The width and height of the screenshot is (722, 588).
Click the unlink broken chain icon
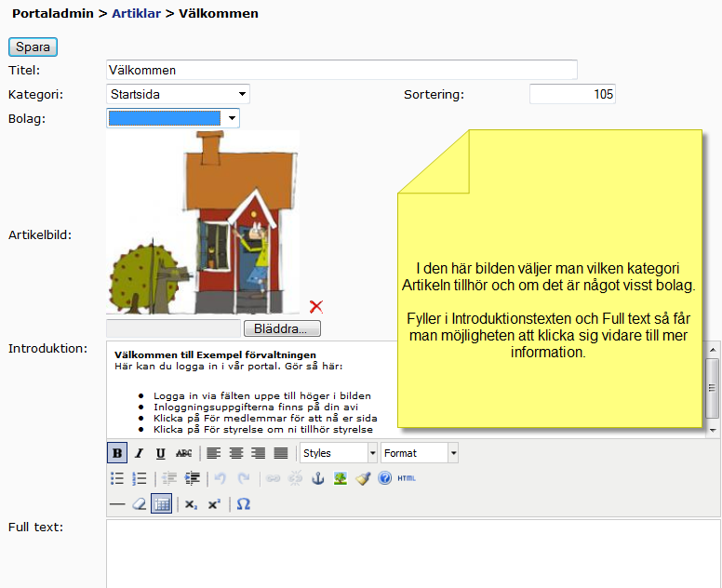pyautogui.click(x=295, y=478)
